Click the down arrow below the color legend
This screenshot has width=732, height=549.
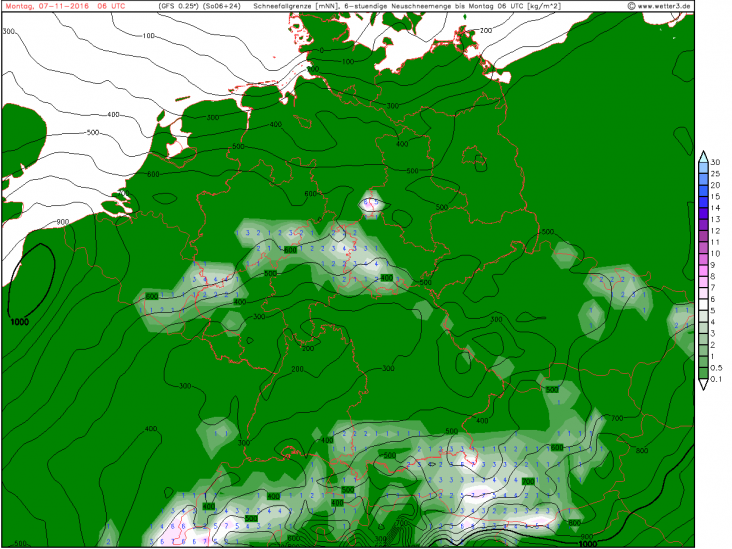click(705, 385)
